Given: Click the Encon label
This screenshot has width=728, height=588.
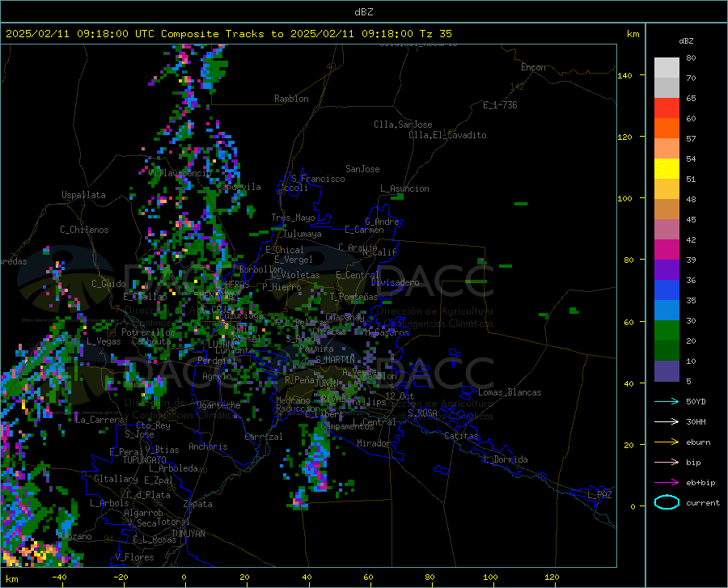Looking at the screenshot, I should 533,67.
